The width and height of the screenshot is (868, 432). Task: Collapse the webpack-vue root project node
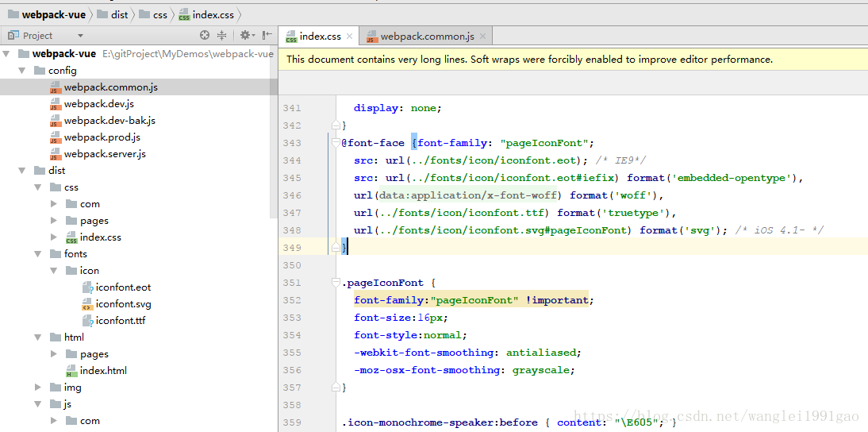(6, 54)
